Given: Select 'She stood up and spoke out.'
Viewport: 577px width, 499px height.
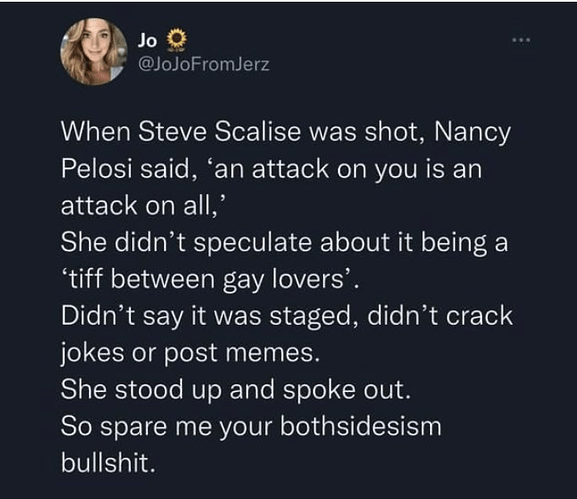Looking at the screenshot, I should coord(236,390).
